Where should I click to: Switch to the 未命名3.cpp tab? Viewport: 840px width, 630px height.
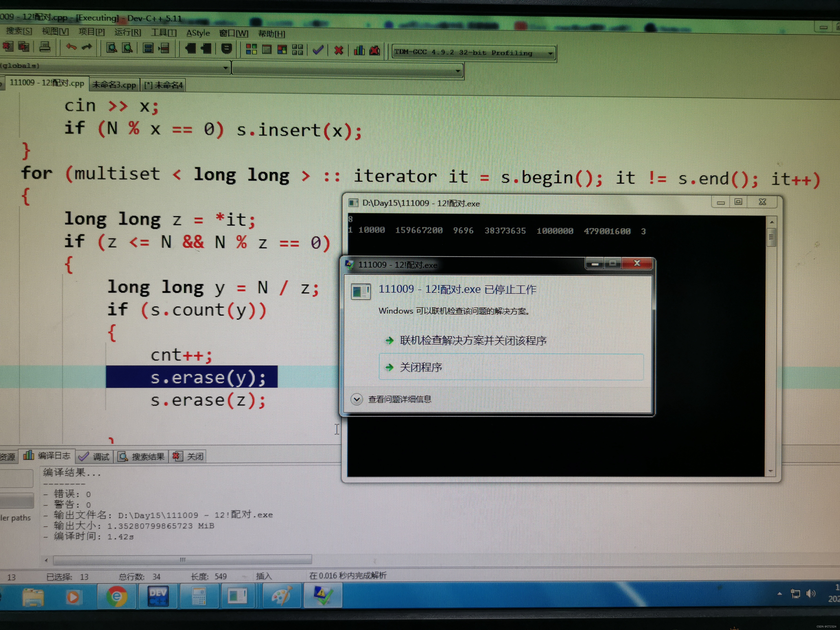[114, 85]
